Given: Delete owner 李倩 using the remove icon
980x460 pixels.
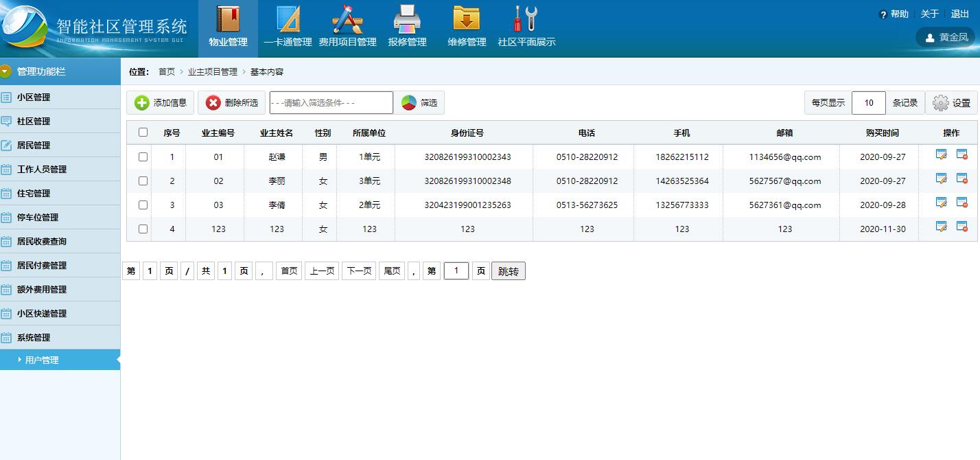Looking at the screenshot, I should pos(961,203).
